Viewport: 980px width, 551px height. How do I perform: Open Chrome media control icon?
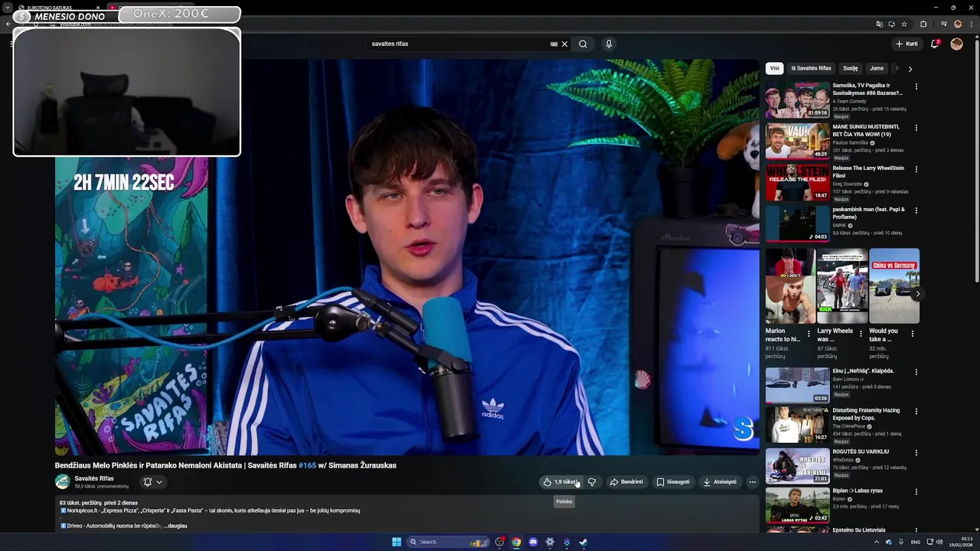[944, 24]
